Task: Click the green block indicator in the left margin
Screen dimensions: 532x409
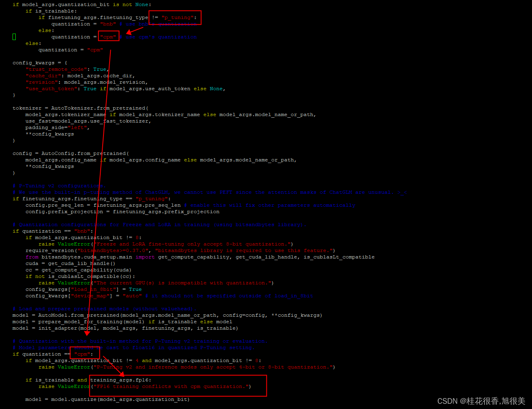Action: click(14, 36)
